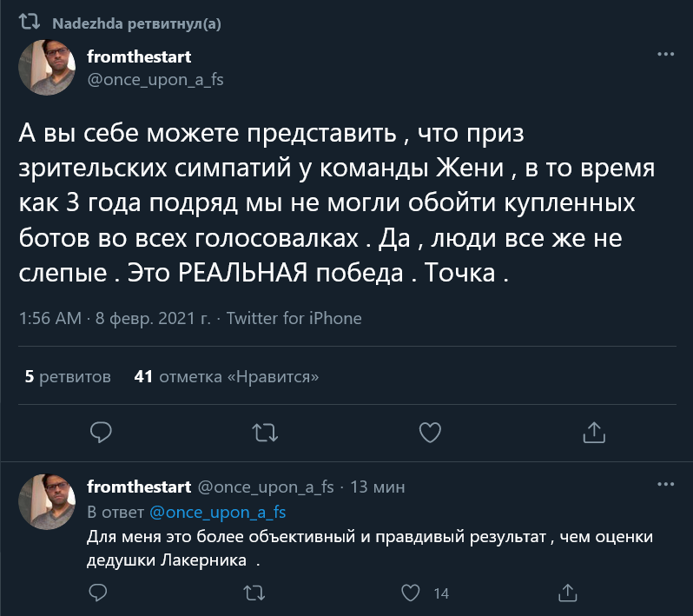The width and height of the screenshot is (693, 616).
Task: View 41 отметка «Нравится» list
Action: click(x=227, y=377)
